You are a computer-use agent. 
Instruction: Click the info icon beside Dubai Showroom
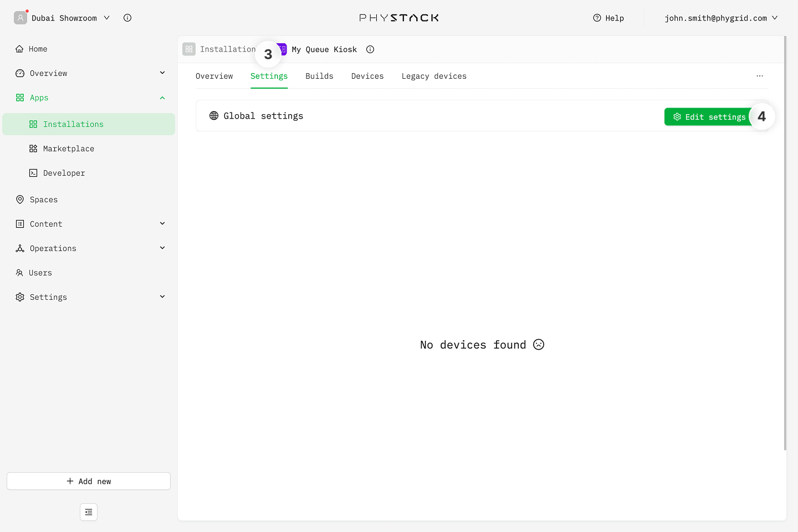[x=127, y=18]
